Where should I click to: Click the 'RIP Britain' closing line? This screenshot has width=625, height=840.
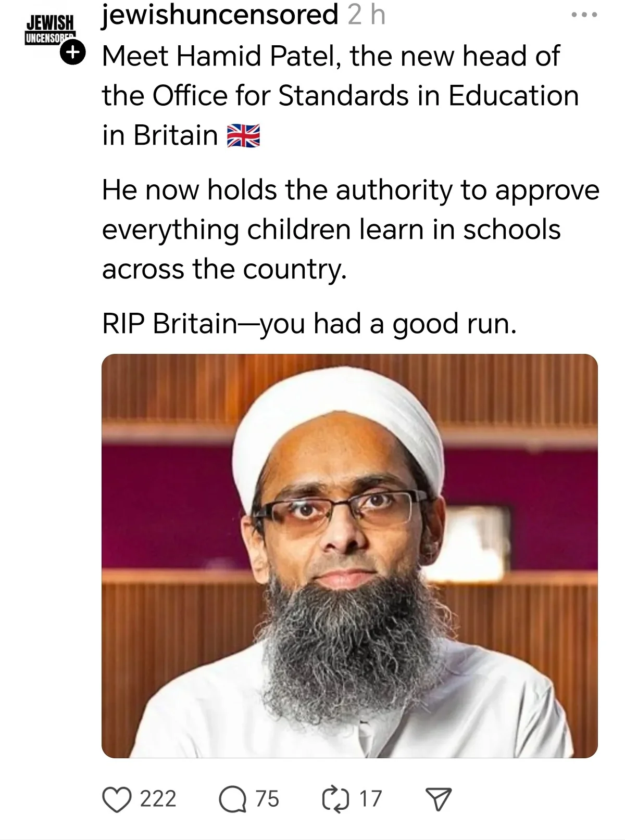pyautogui.click(x=309, y=324)
